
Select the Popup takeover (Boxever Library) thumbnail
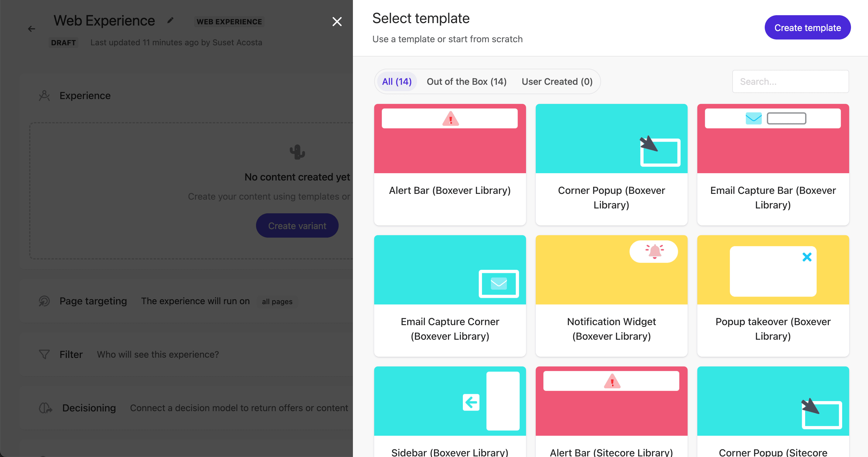[x=773, y=270]
